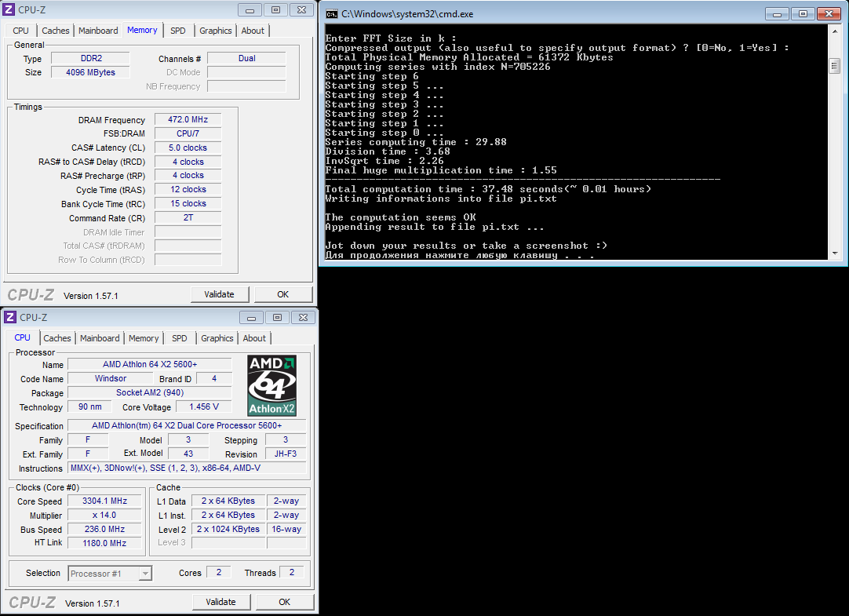
Task: Click processor Name field AMD Athlon 64 X2 5600+
Action: click(x=150, y=364)
